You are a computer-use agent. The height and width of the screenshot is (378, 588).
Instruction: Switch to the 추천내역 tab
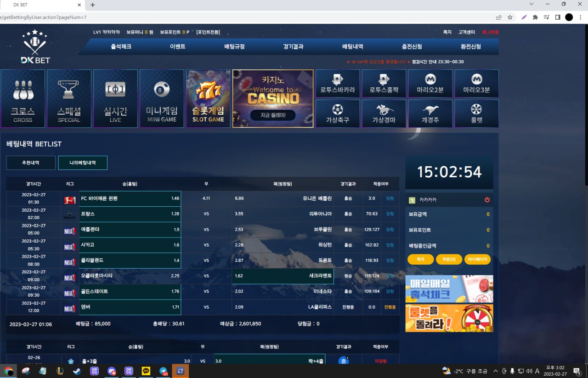[x=31, y=163]
